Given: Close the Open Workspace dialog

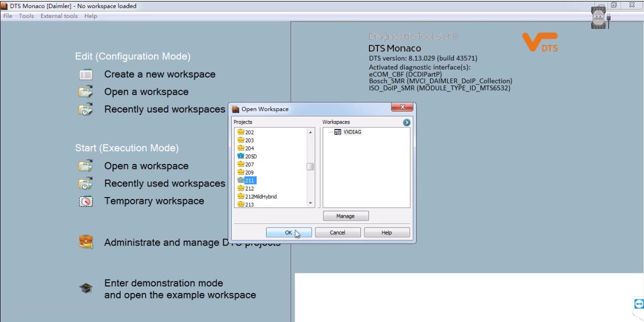Looking at the screenshot, I should pyautogui.click(x=402, y=107).
